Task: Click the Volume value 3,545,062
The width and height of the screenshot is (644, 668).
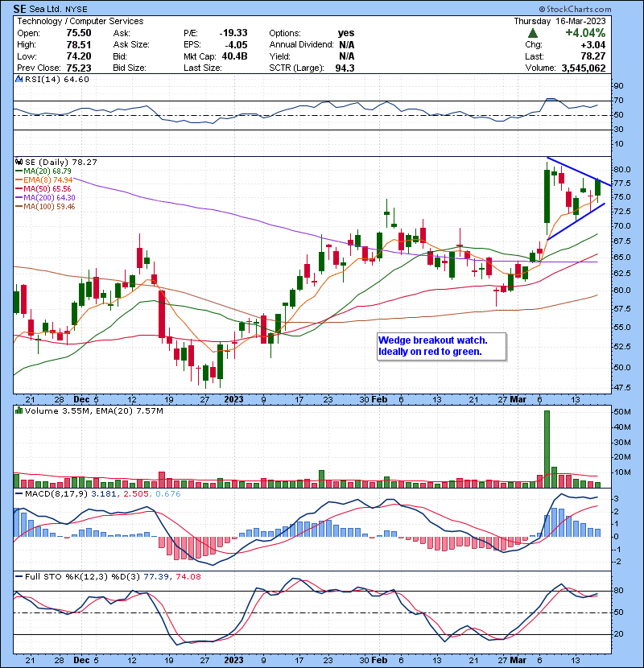Action: click(584, 68)
